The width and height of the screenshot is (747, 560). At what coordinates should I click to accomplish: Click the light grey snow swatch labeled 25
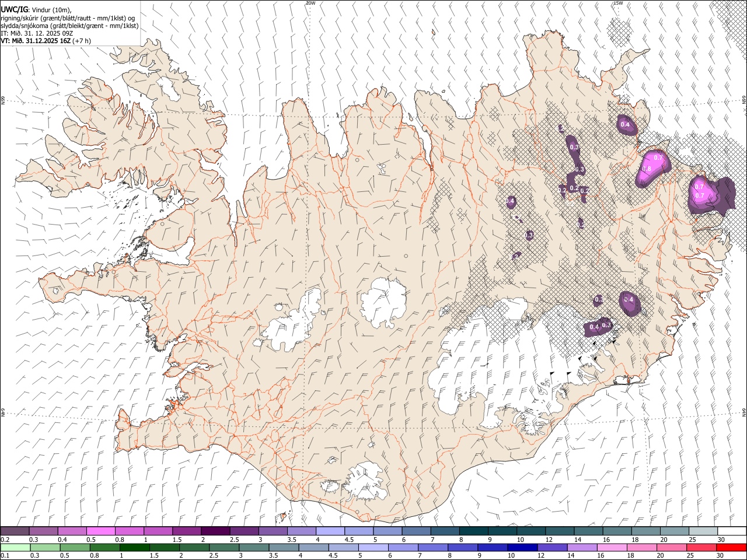(x=703, y=531)
